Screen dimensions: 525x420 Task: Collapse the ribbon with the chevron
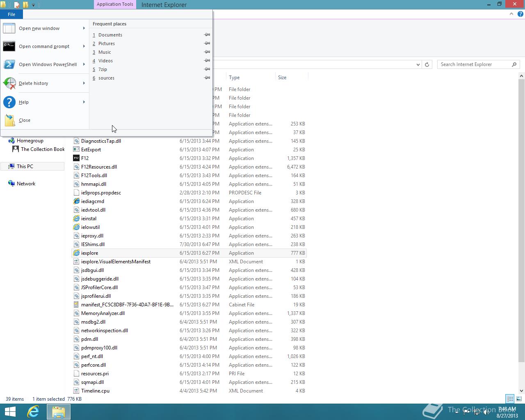click(x=511, y=14)
